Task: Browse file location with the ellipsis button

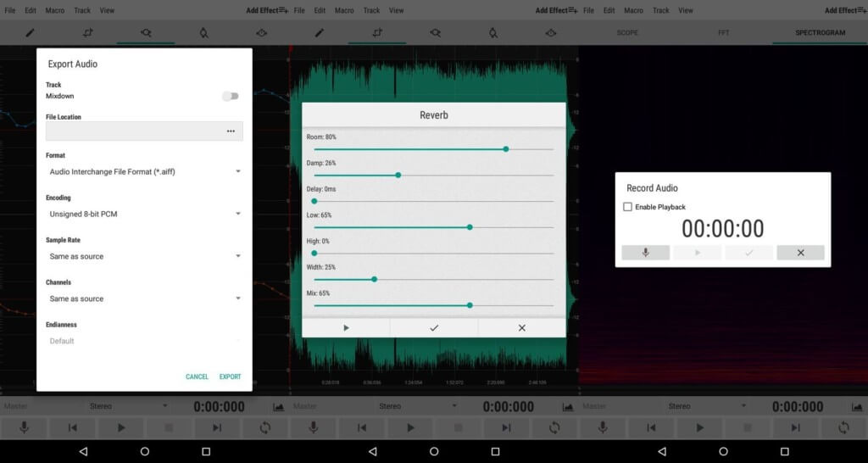Action: point(231,131)
